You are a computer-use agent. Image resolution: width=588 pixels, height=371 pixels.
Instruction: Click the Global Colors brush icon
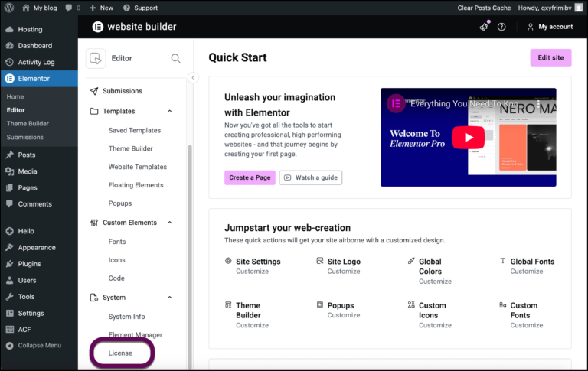[x=411, y=261]
